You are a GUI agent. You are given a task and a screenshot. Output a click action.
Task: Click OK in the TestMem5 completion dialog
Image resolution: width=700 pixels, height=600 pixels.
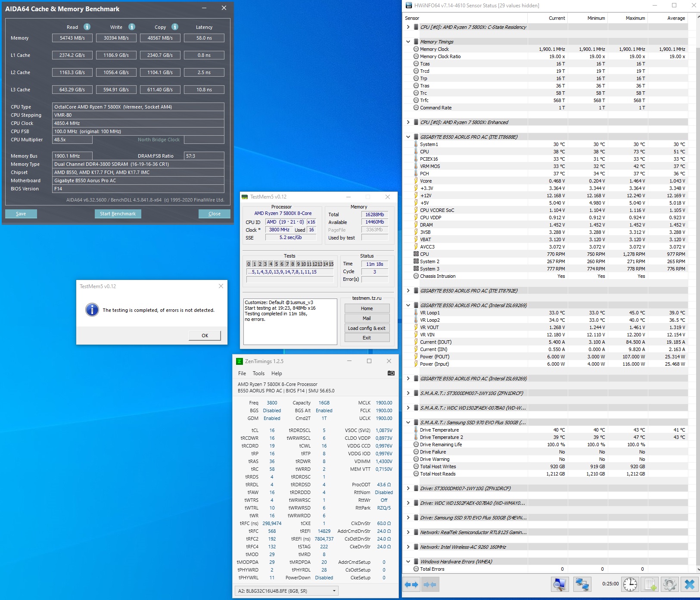(x=205, y=336)
